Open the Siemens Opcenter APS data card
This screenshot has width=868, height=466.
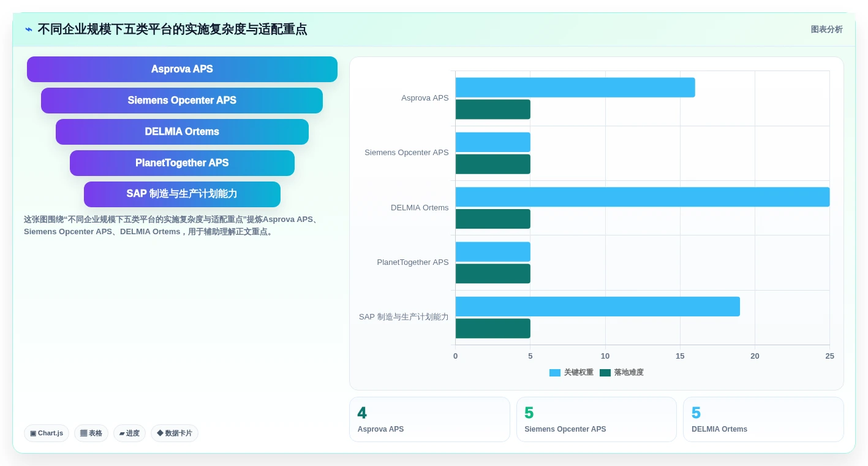click(597, 419)
